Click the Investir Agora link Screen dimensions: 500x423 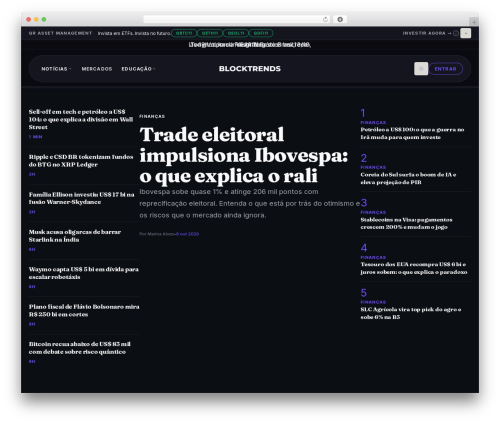point(427,33)
